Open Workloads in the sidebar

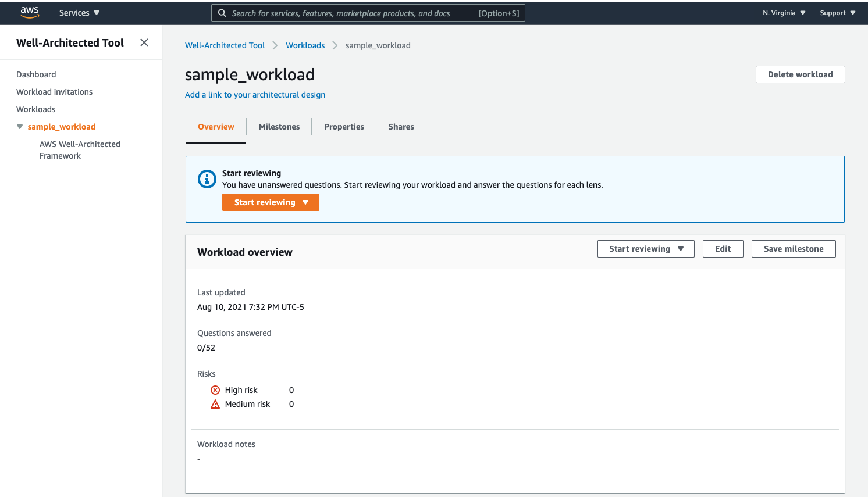tap(35, 109)
